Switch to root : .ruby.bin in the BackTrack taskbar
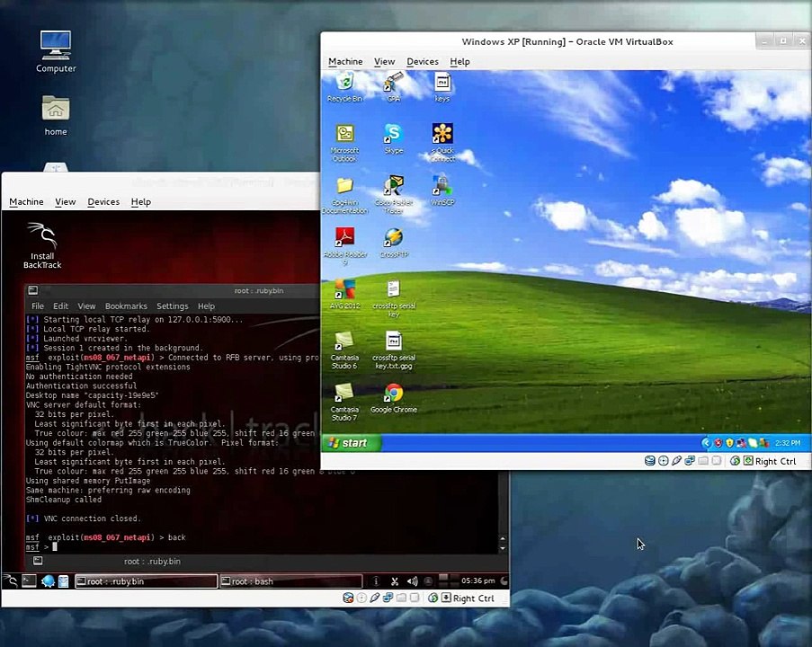The height and width of the screenshot is (647, 812). point(146,581)
